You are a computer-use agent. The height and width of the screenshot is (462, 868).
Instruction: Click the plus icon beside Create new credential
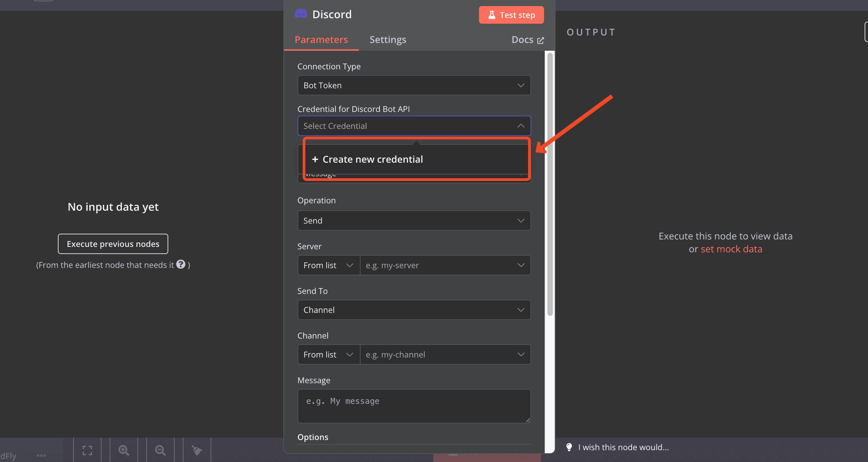point(315,159)
